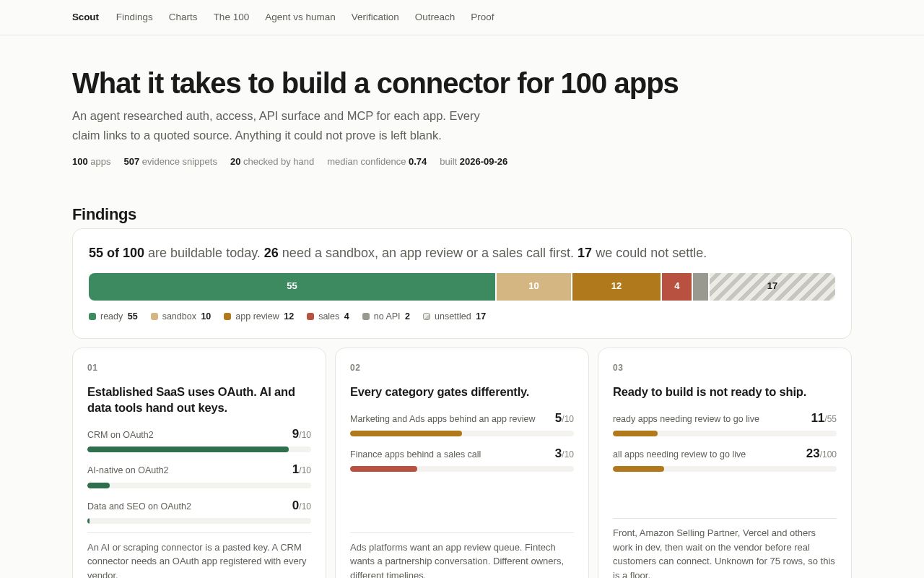
Task: Go to the Proof section
Action: click(482, 17)
